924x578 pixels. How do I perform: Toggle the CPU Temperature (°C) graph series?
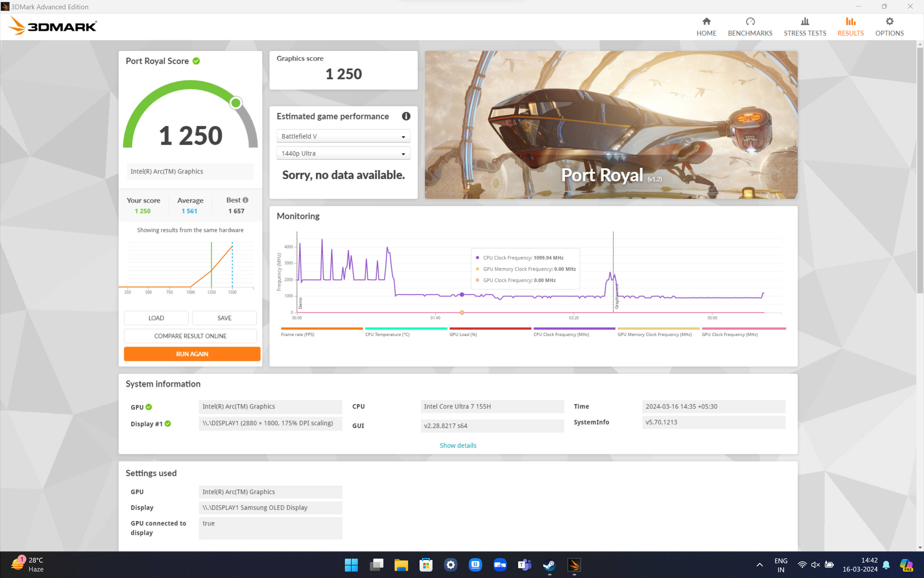click(406, 332)
